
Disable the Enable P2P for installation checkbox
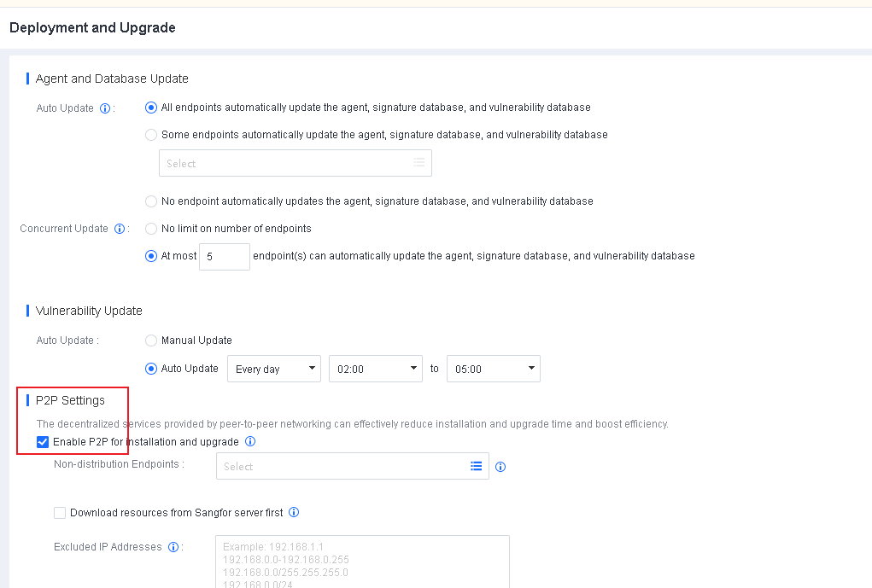coord(43,442)
